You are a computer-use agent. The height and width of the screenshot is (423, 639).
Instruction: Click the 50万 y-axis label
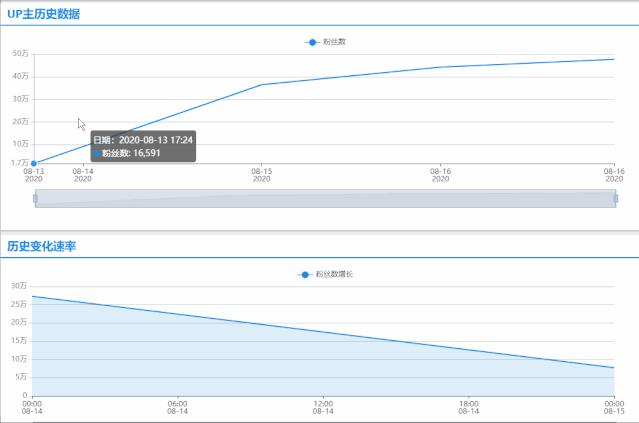point(20,53)
